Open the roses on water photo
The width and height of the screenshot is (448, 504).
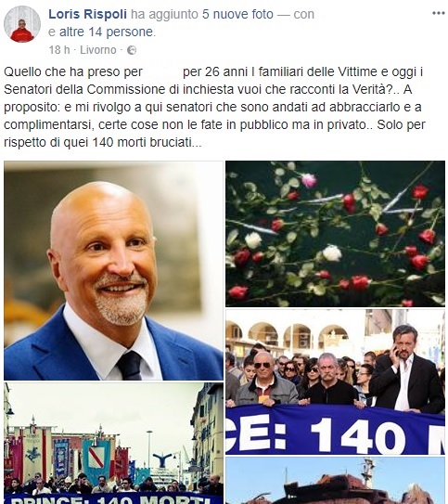[335, 234]
